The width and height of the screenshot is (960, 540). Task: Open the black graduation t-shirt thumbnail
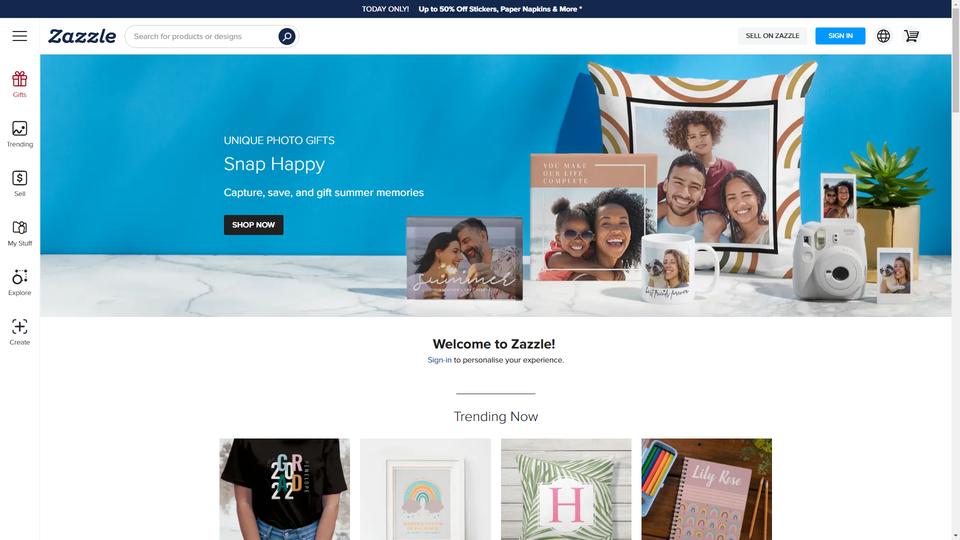pos(285,489)
